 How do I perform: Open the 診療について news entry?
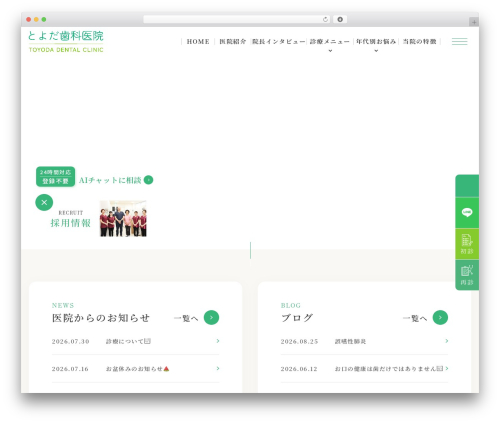point(128,341)
